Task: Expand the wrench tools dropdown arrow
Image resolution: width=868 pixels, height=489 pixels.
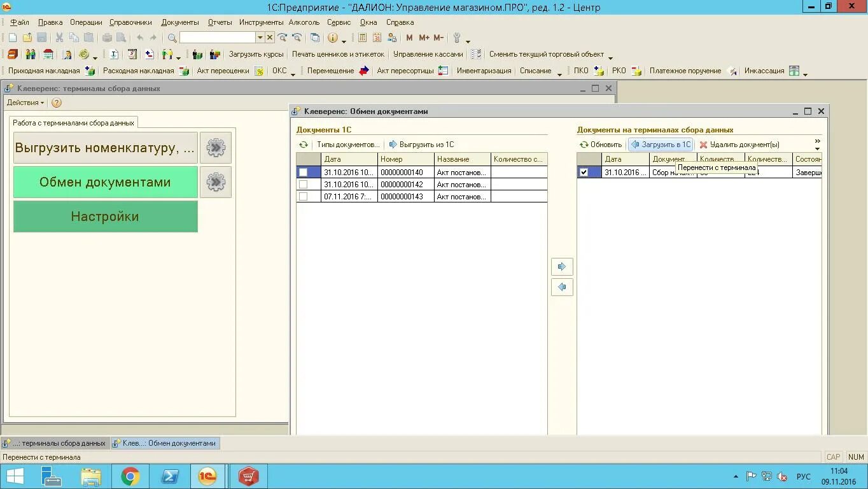Action: 468,41
